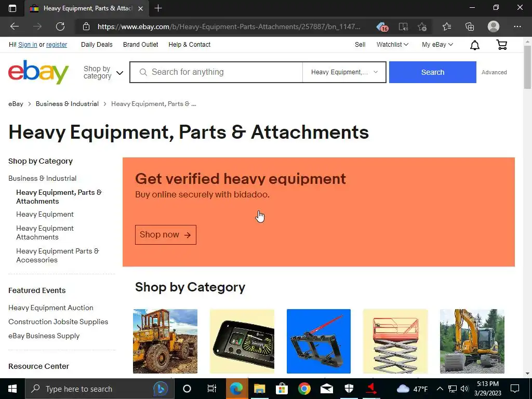Open the Action Center notifications icon
This screenshot has width=532, height=399.
pos(515,389)
